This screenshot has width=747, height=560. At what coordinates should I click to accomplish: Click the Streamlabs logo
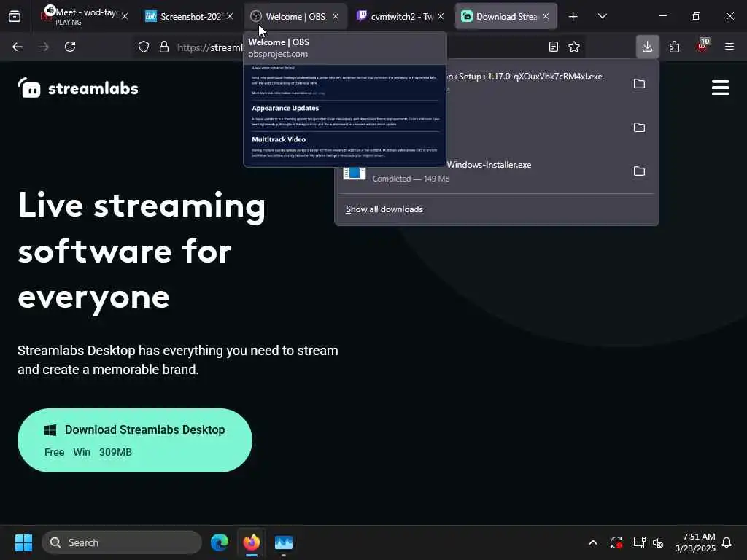[x=78, y=88]
